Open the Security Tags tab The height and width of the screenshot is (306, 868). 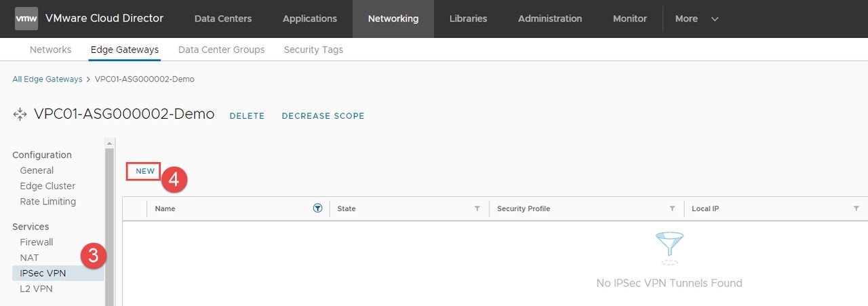click(313, 50)
